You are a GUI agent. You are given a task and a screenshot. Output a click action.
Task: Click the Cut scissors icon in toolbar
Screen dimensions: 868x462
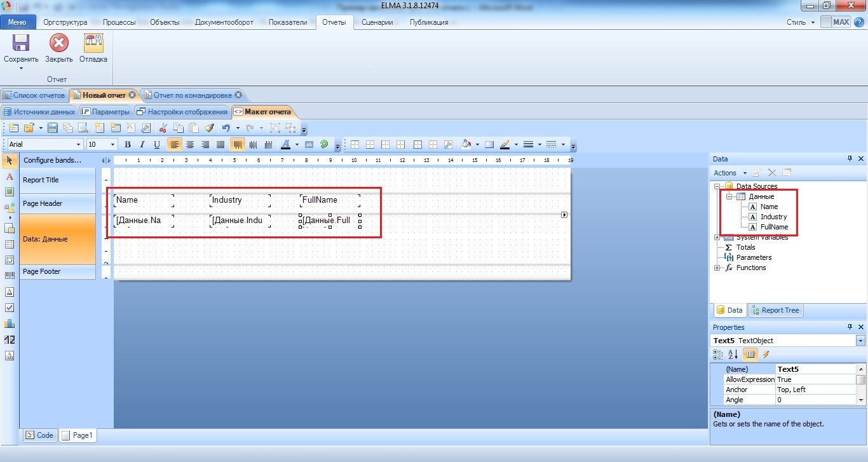pos(163,128)
